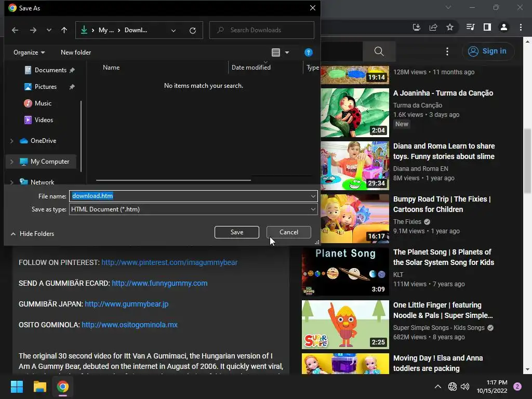Image resolution: width=532 pixels, height=399 pixels.
Task: Open volume tray icon
Action: coord(465,387)
